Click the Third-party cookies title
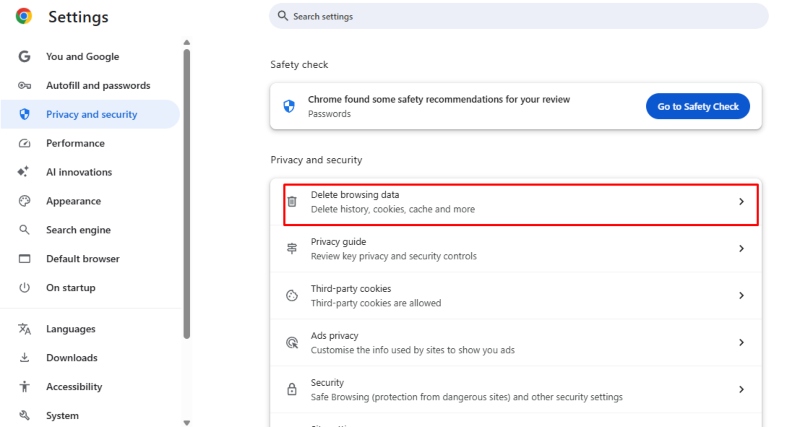Image resolution: width=800 pixels, height=427 pixels. tap(351, 288)
